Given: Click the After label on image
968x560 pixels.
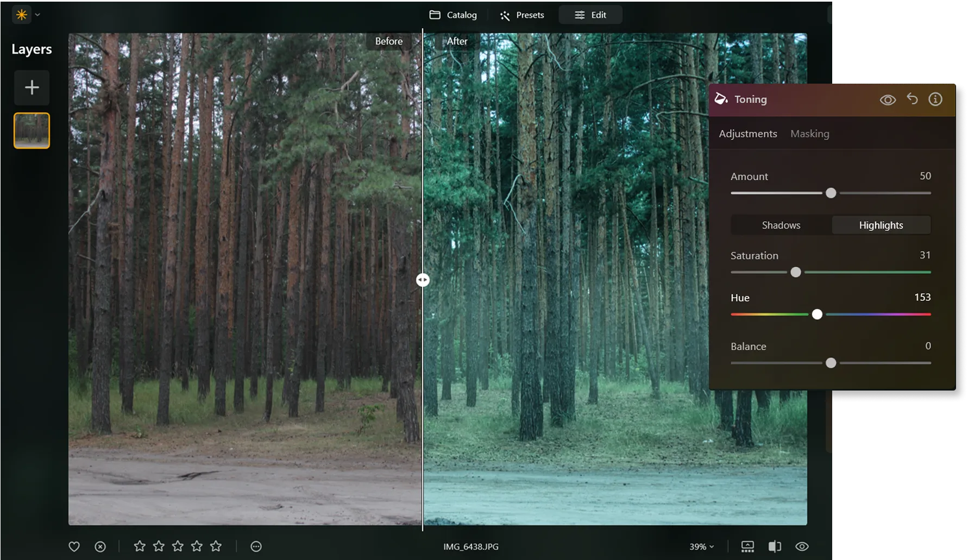Looking at the screenshot, I should click(457, 41).
